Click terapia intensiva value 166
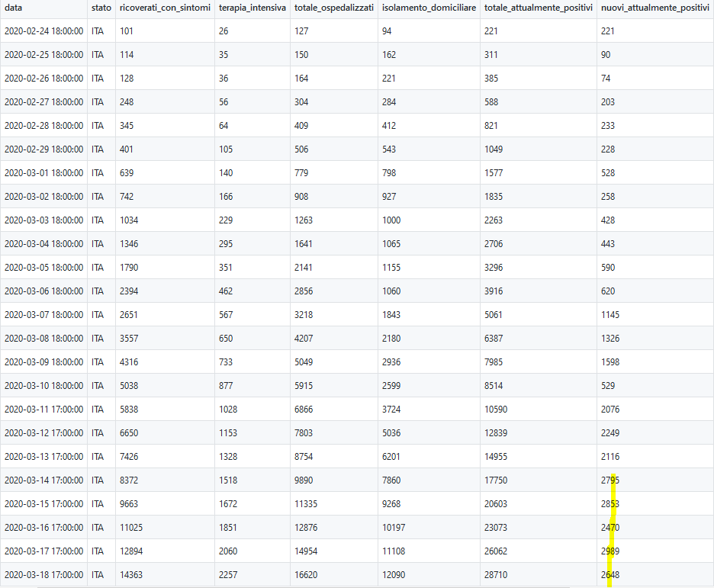 (226, 197)
